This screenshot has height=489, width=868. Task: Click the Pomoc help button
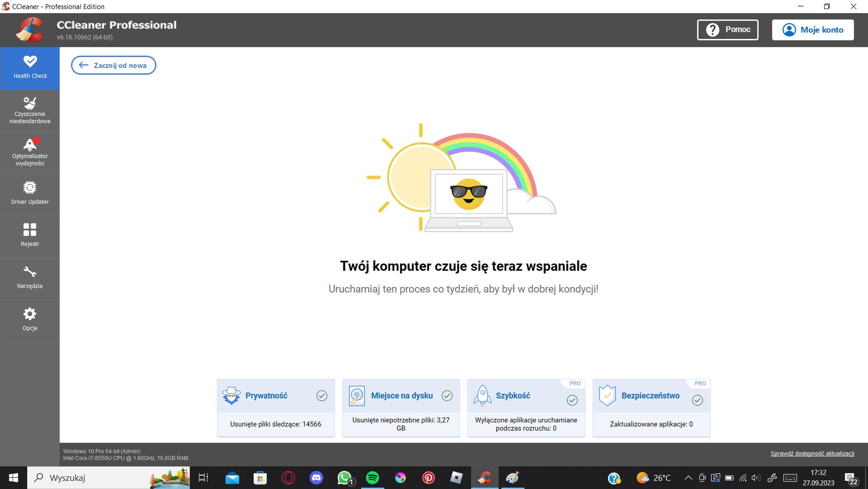click(728, 30)
